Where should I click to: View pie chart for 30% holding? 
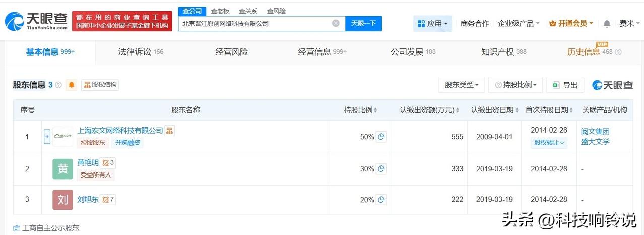pos(381,169)
